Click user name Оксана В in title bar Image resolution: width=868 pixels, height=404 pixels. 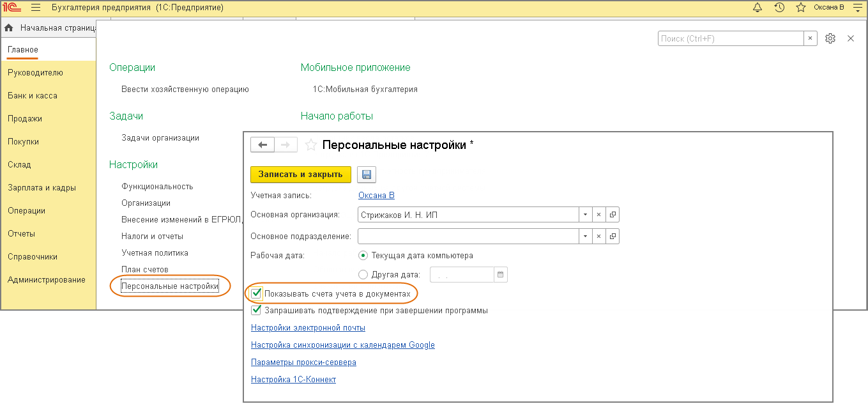[829, 8]
